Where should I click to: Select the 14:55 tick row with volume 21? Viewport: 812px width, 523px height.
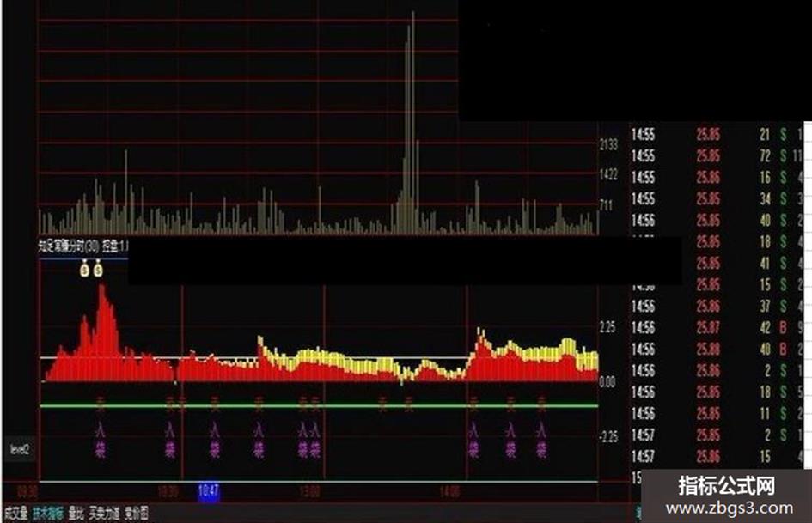(717, 135)
